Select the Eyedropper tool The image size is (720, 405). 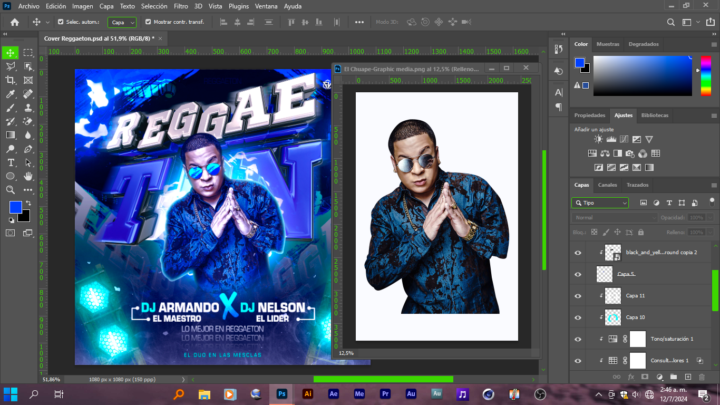pyautogui.click(x=10, y=94)
